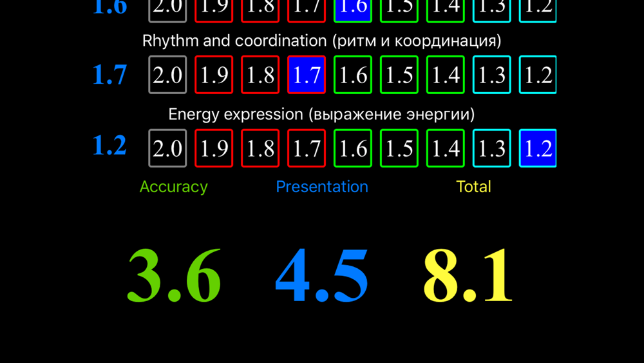Select 1.8 in the Rhythm and coordination row
Image resolution: width=644 pixels, height=363 pixels.
[260, 75]
